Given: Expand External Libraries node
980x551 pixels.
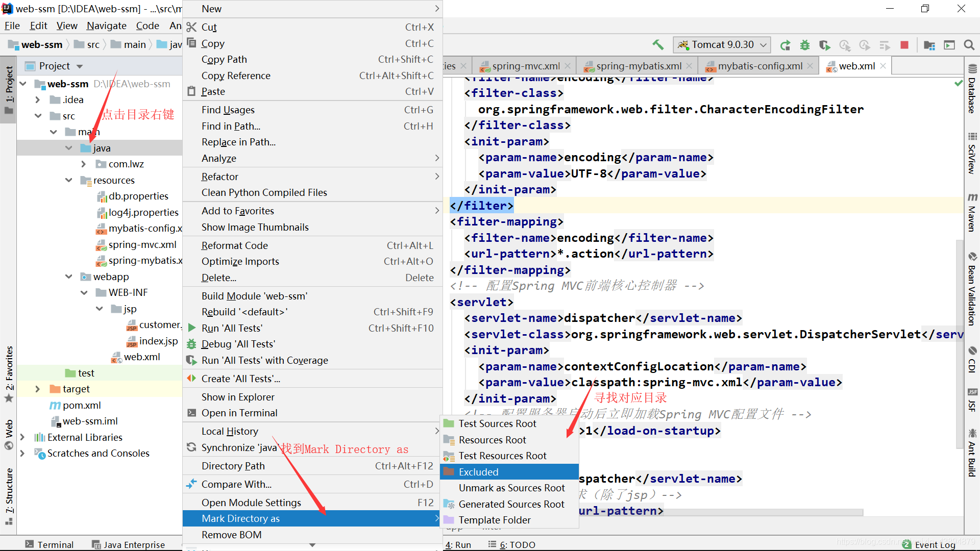Looking at the screenshot, I should [22, 437].
